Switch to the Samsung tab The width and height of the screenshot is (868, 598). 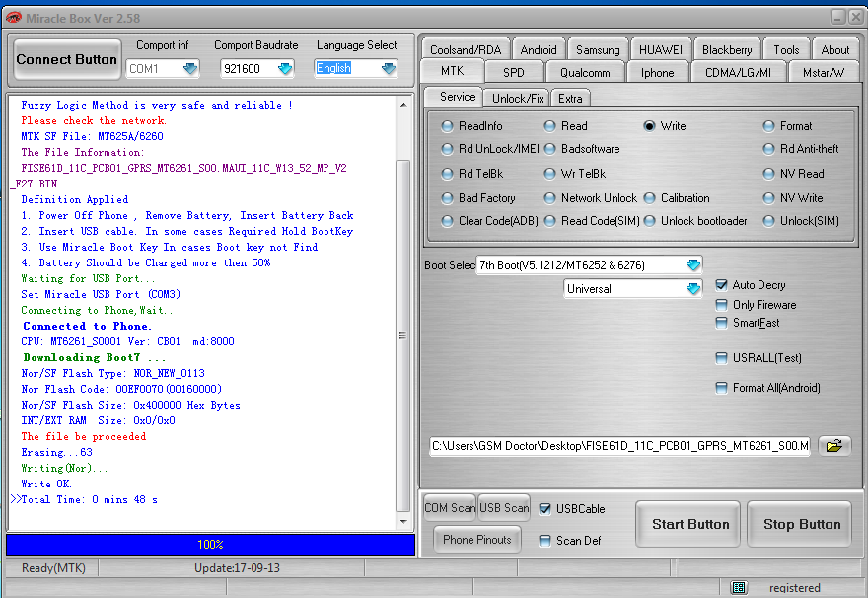(598, 49)
